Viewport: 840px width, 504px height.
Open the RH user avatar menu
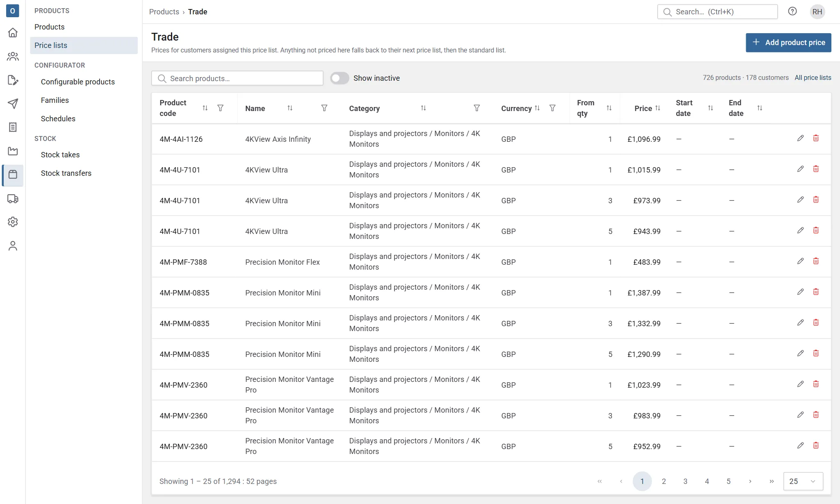click(x=817, y=11)
